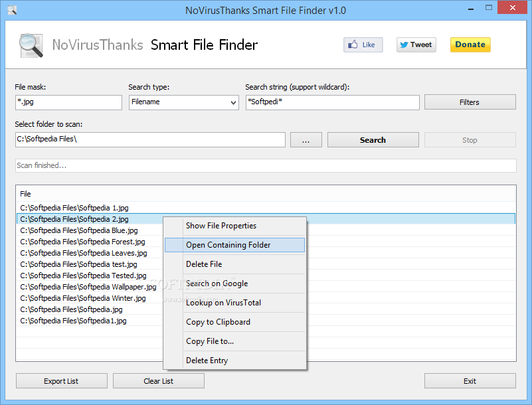Click the disabled Stop button
This screenshot has height=405, width=532.
pyautogui.click(x=470, y=139)
